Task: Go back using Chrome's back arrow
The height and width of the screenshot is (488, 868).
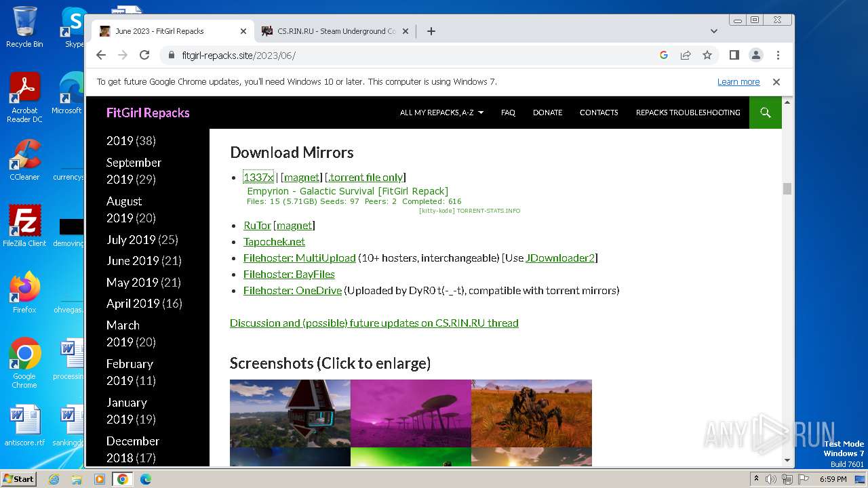Action: pos(101,55)
